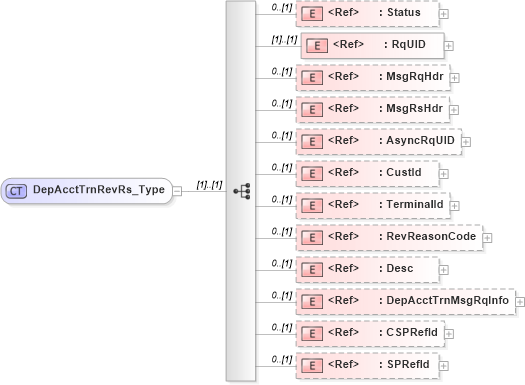Click the E icon beside MsgRqHdr
Image resolution: width=525 pixels, height=385 pixels.
312,78
